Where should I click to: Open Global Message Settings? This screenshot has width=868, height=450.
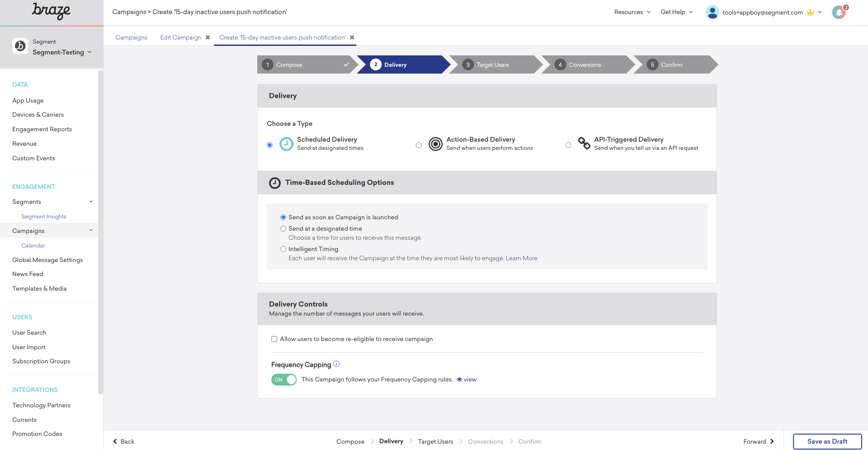[48, 260]
